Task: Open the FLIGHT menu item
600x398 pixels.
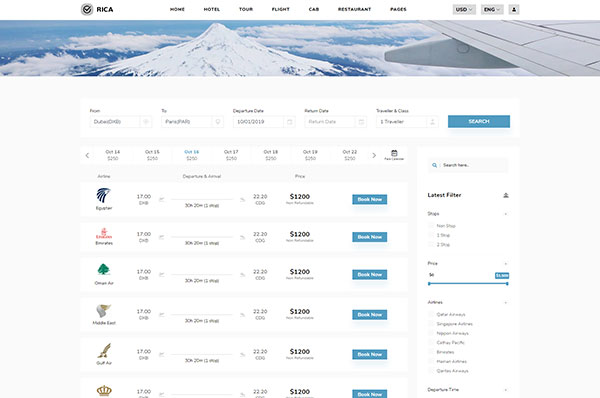Action: pyautogui.click(x=280, y=9)
